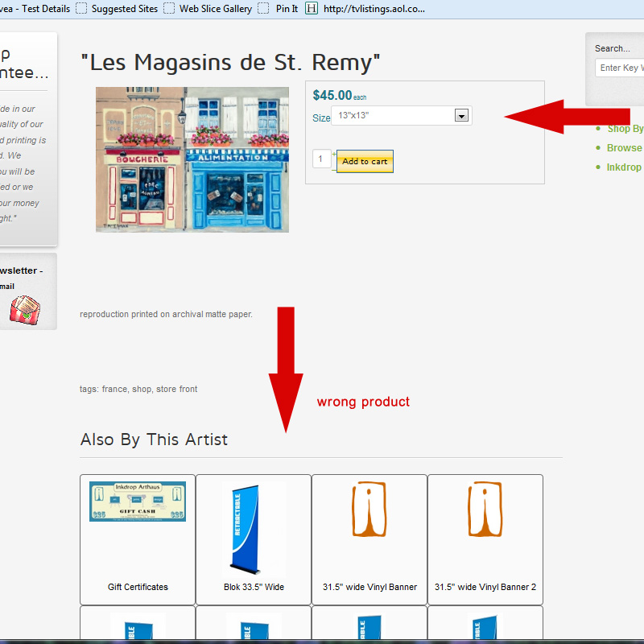Click the Les Magasins de St. Remy painting
This screenshot has width=644, height=644.
[x=192, y=159]
